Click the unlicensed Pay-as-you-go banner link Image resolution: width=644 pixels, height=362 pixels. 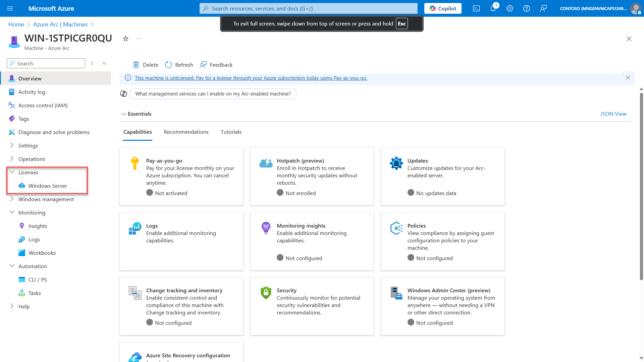[251, 78]
